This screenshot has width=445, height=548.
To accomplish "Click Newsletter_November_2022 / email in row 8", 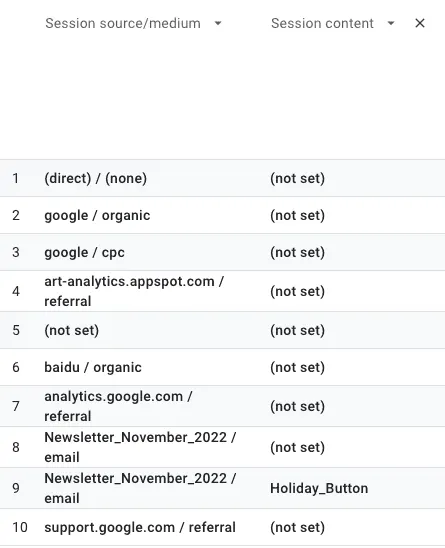I will tap(140, 447).
